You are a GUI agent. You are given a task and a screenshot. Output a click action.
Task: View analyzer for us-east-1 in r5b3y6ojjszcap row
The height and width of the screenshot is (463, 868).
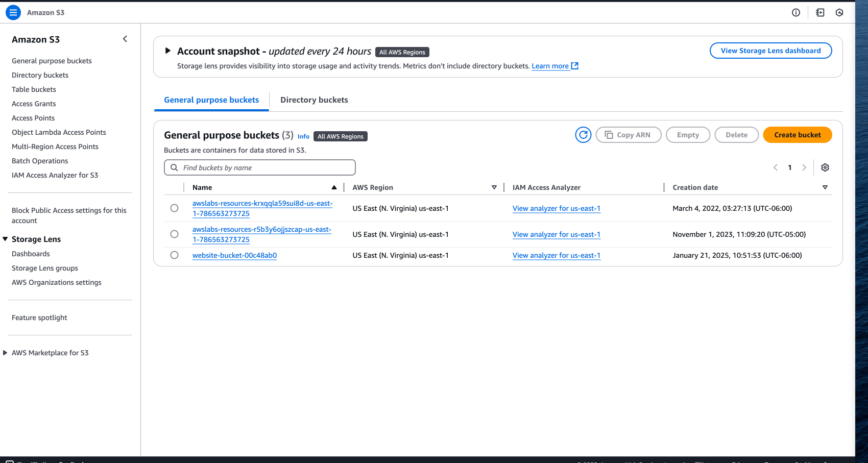point(557,234)
